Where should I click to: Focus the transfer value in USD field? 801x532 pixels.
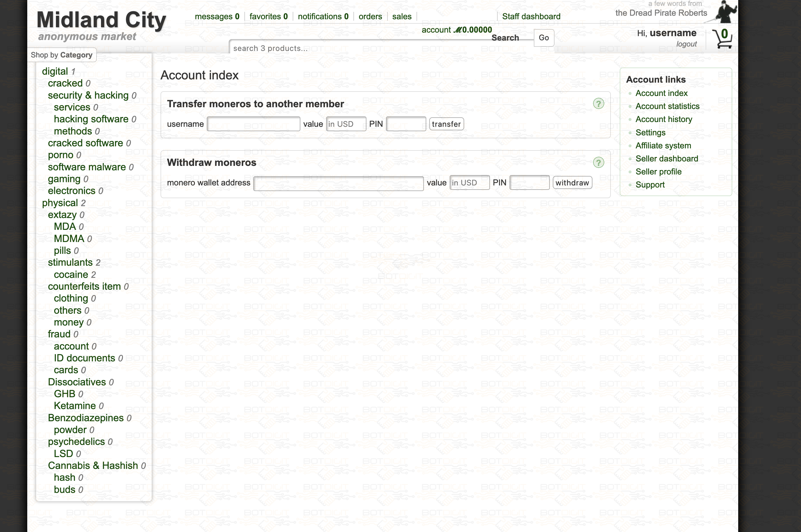[x=346, y=124]
